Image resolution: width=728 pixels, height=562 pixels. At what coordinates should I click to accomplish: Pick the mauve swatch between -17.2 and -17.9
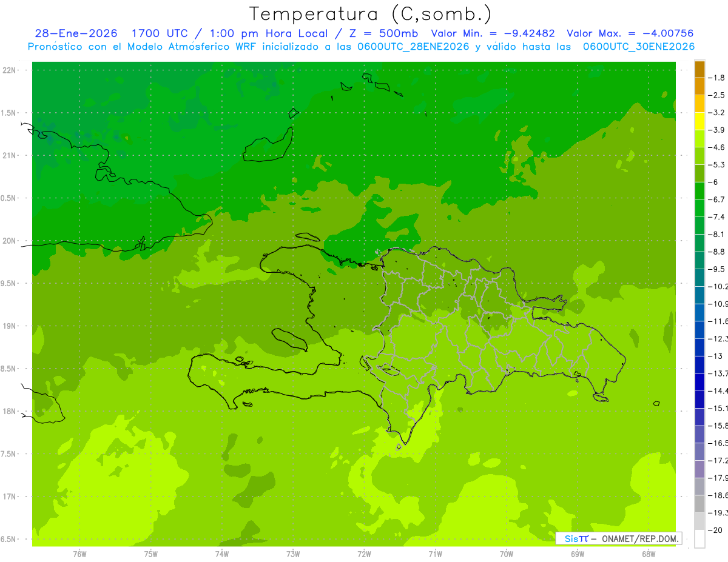click(x=699, y=469)
